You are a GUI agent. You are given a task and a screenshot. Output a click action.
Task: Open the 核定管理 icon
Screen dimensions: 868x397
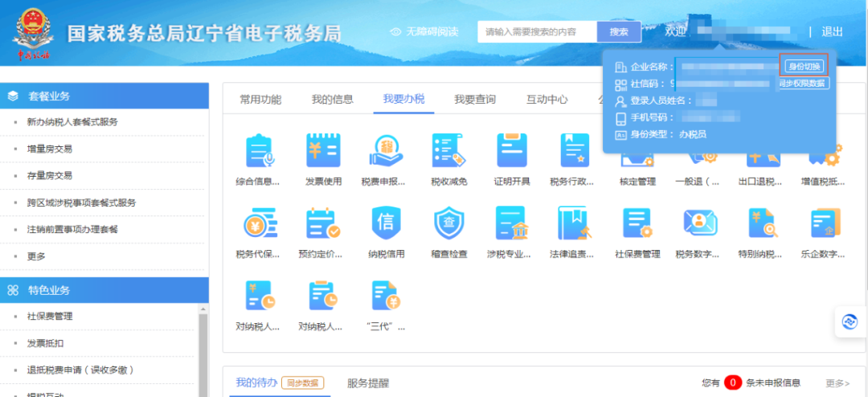click(637, 161)
